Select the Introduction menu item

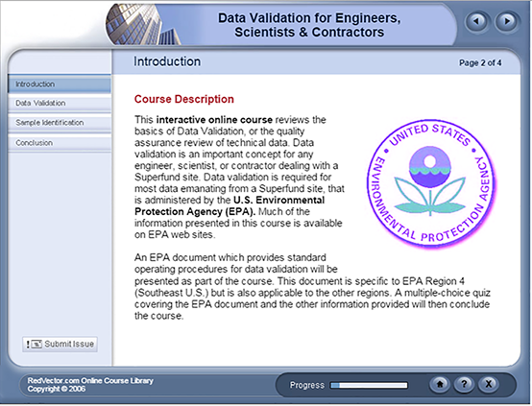pos(60,84)
